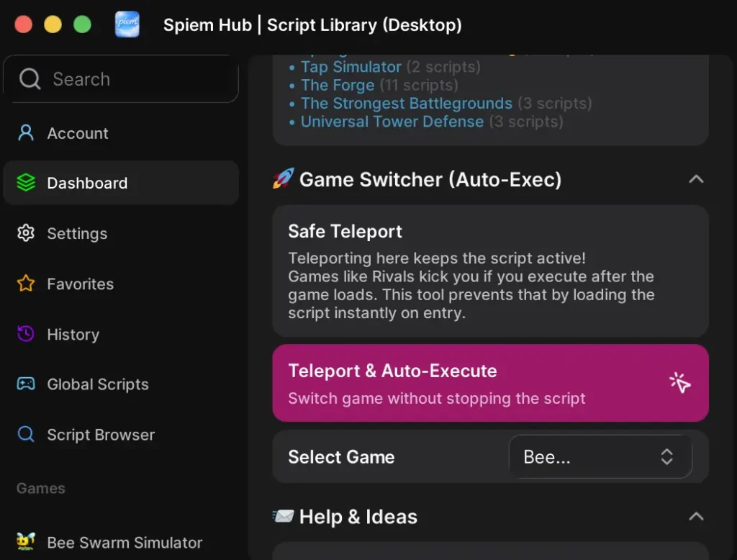737x560 pixels.
Task: Open The Forge scripts link
Action: coord(338,85)
